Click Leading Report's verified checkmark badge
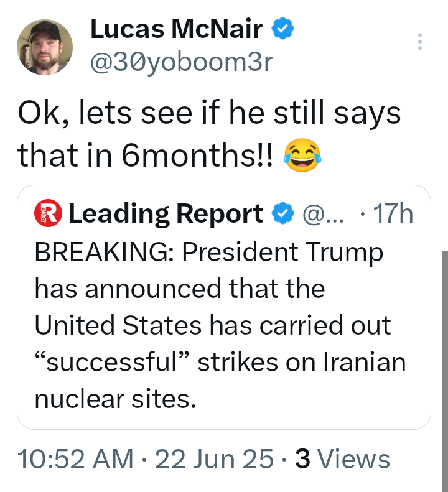Screen dimensions: 448x492 click(282, 213)
